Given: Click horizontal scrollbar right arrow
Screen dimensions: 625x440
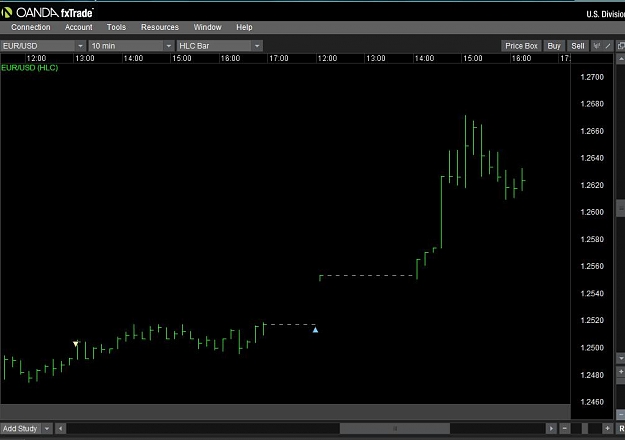Looking at the screenshot, I should click(x=551, y=429).
